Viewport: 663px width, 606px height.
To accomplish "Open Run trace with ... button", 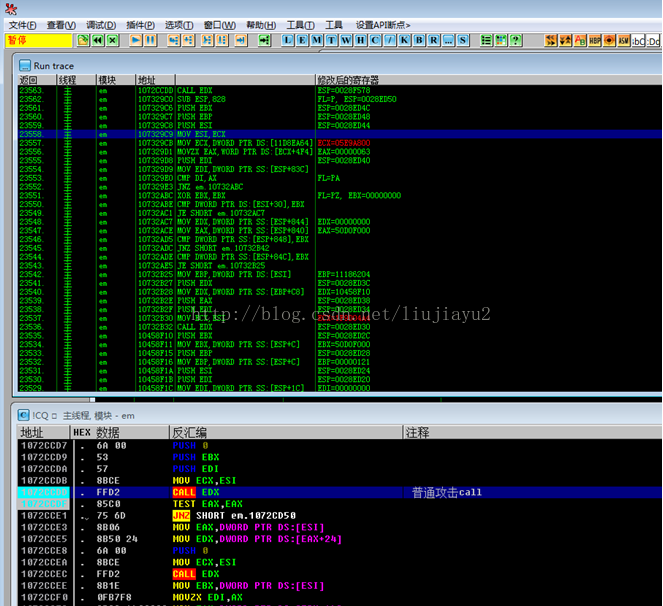I will pos(448,40).
